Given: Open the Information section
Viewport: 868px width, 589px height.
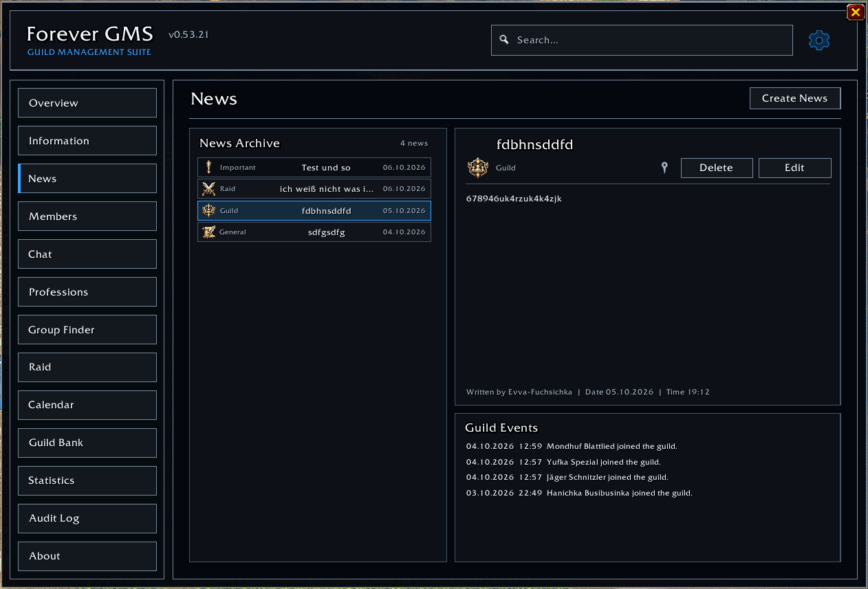Looking at the screenshot, I should [87, 141].
